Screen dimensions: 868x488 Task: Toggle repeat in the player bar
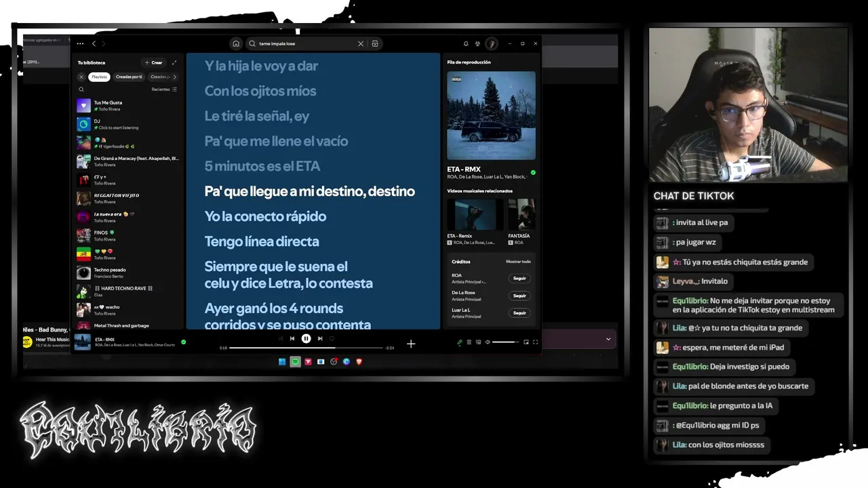[332, 338]
